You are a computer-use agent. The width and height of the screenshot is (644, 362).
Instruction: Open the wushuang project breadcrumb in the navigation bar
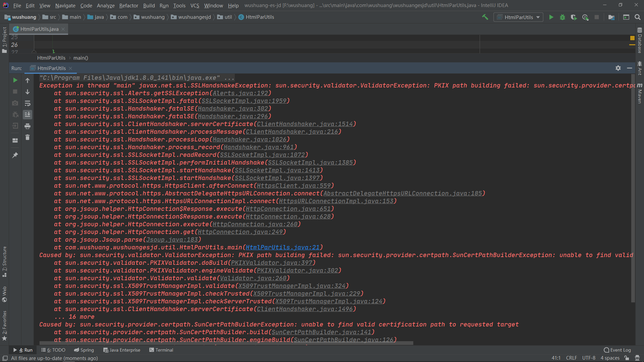point(20,17)
